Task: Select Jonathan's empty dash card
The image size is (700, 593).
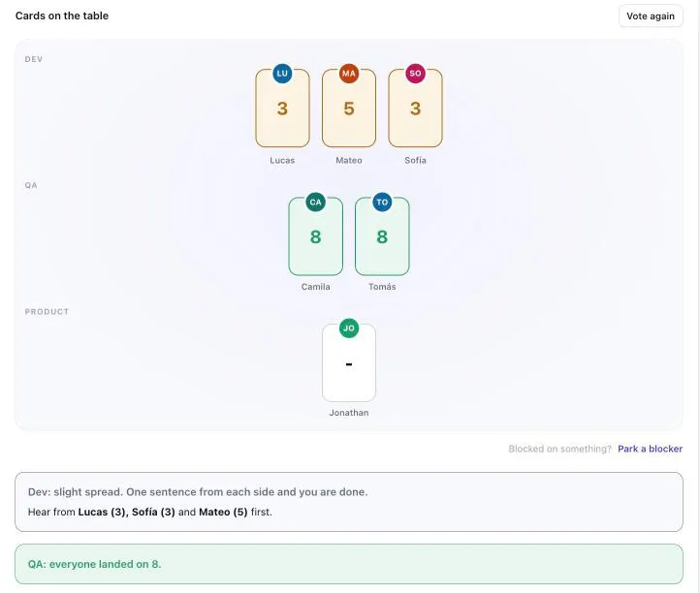Action: click(x=349, y=362)
